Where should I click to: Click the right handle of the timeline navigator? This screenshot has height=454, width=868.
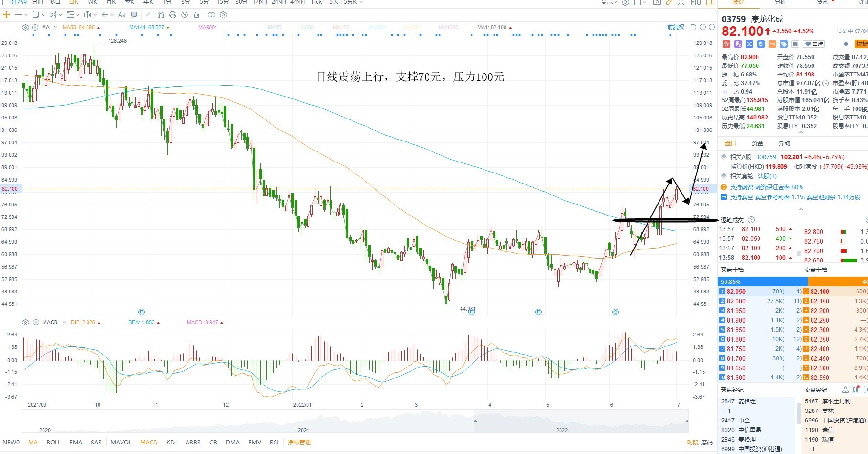point(687,421)
